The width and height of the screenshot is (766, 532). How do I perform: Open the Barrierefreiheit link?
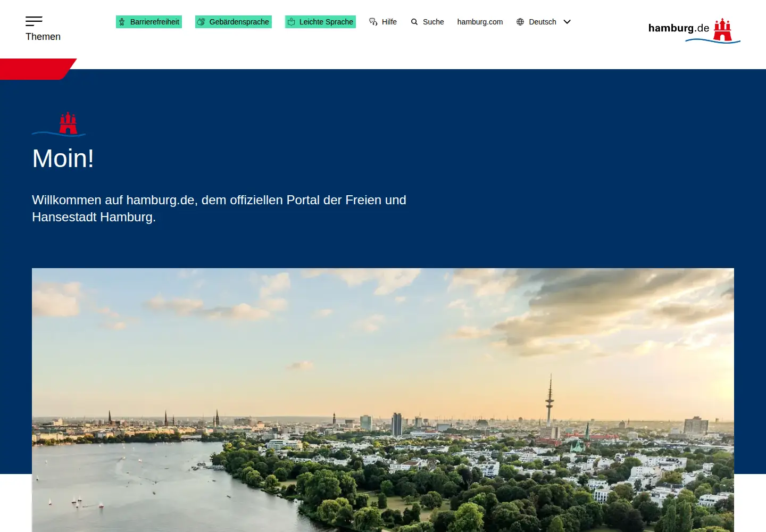[x=149, y=22]
